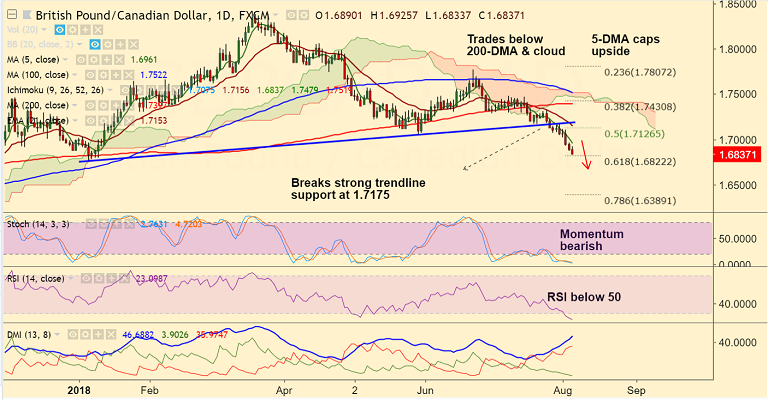Click the DMI value 46.6882
This screenshot has height=400, width=768.
click(138, 335)
